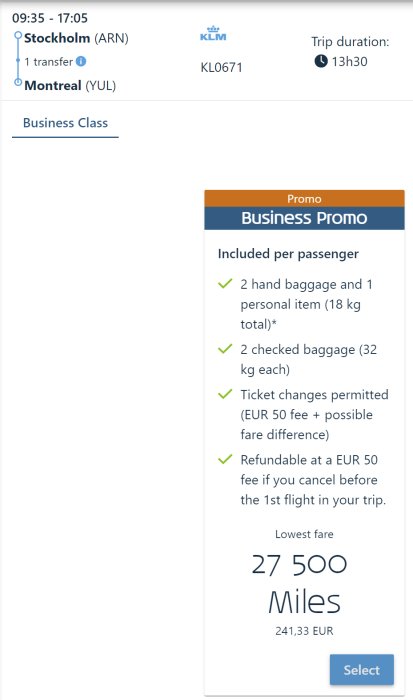The width and height of the screenshot is (413, 700).
Task: Click the Stockholm departure route marker
Action: tap(18, 35)
